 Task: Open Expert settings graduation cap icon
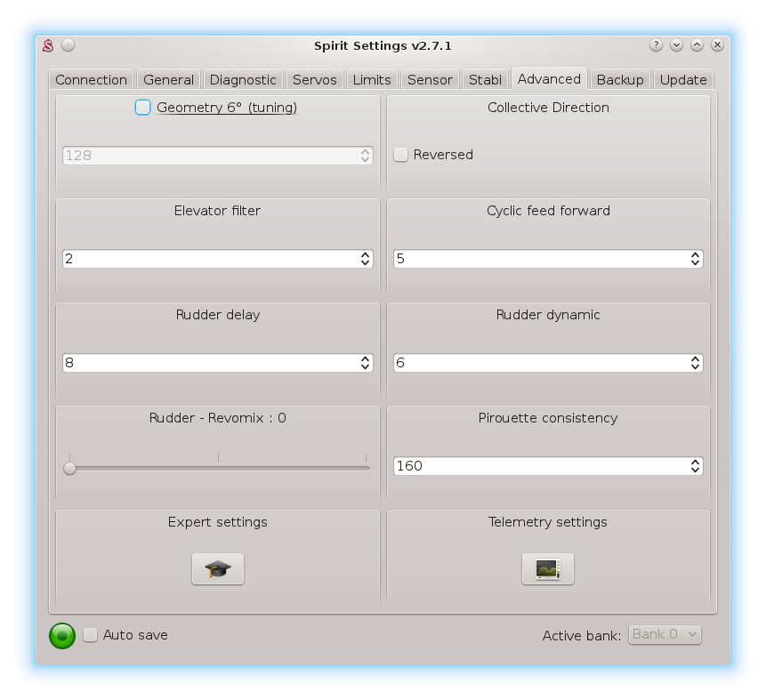coord(218,569)
